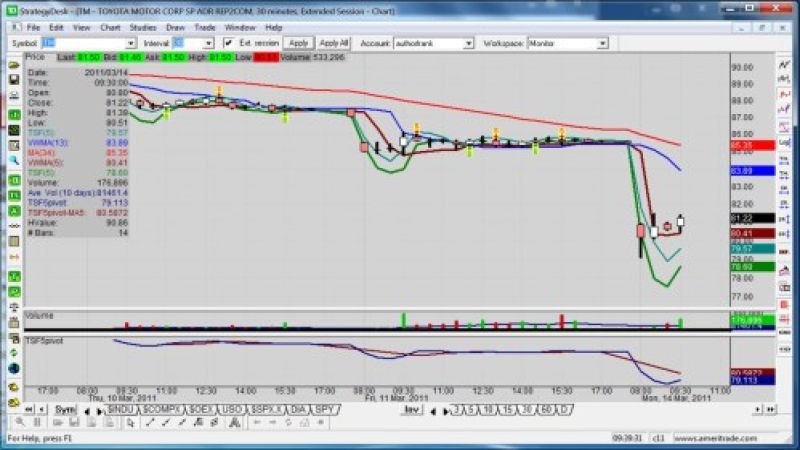Toggle the Ext. session checkbox
This screenshot has width=800, height=450.
[x=228, y=44]
